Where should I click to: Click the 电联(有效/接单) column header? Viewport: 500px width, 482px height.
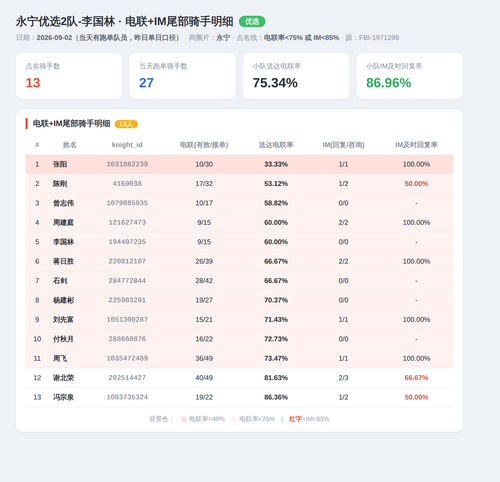(x=204, y=145)
